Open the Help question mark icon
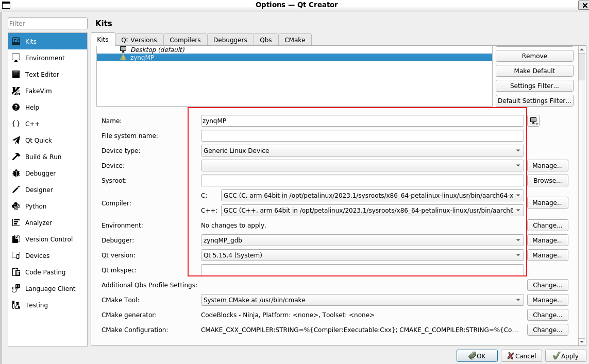The width and height of the screenshot is (589, 364). tap(16, 107)
